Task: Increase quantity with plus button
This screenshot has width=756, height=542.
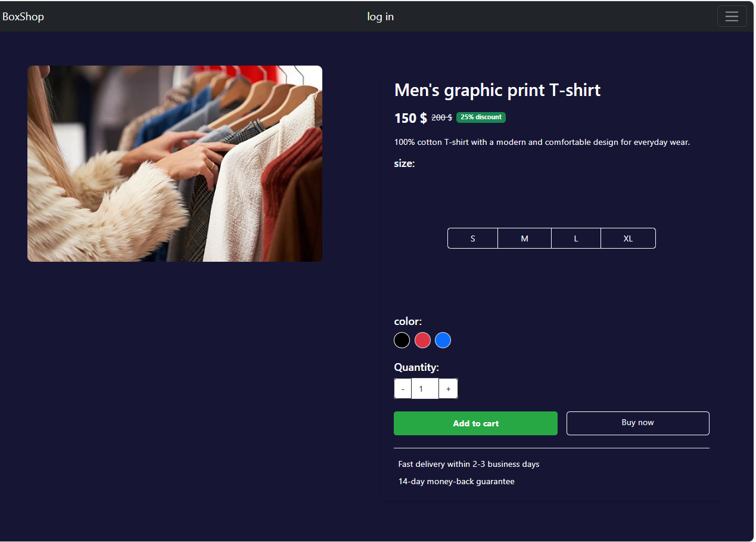Action: point(448,389)
